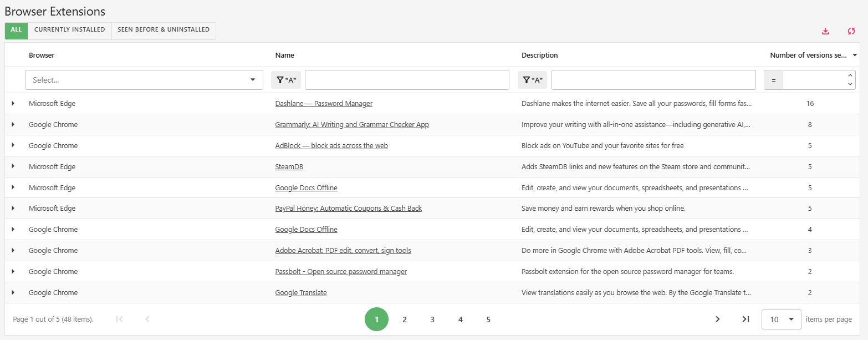Expand the PayPal Honey row

point(13,208)
